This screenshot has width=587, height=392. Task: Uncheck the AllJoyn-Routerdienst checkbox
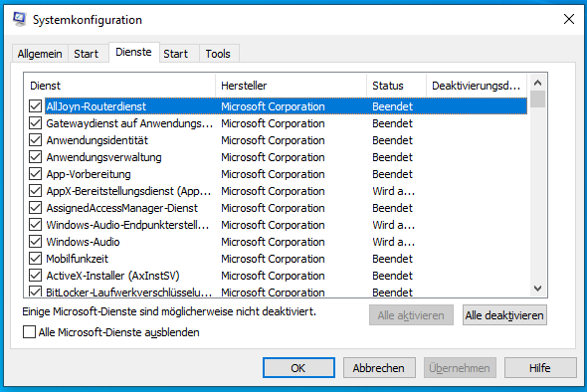pyautogui.click(x=35, y=106)
